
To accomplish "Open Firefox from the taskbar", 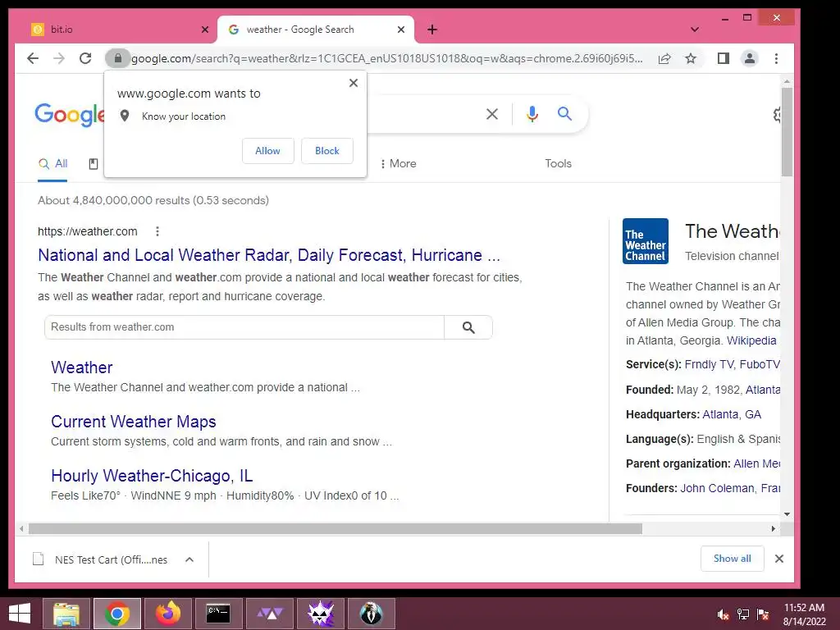I will 168,614.
